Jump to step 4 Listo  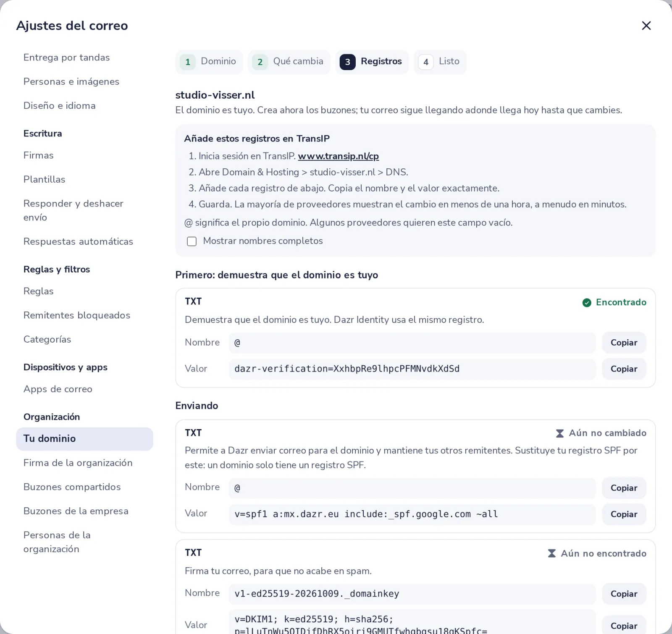tap(440, 62)
